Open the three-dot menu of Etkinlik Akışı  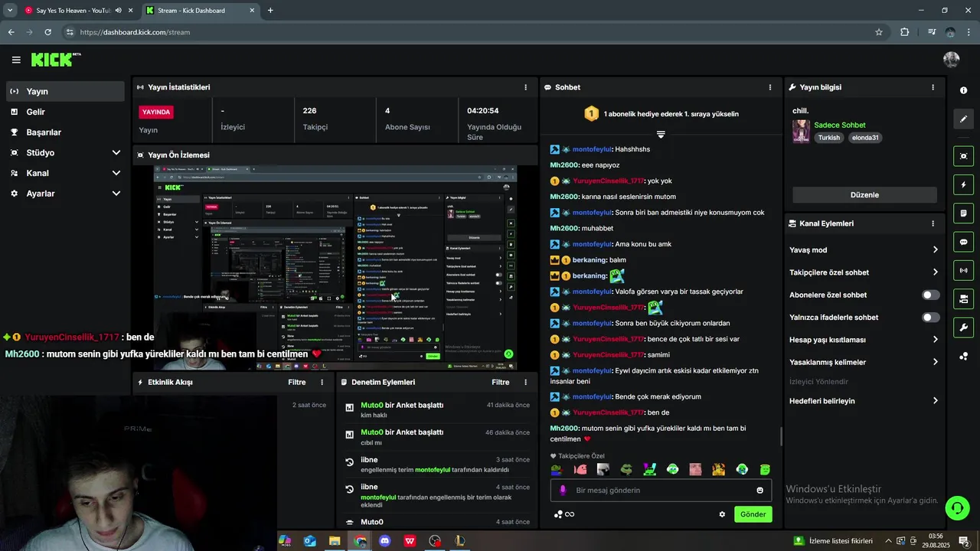click(x=322, y=382)
